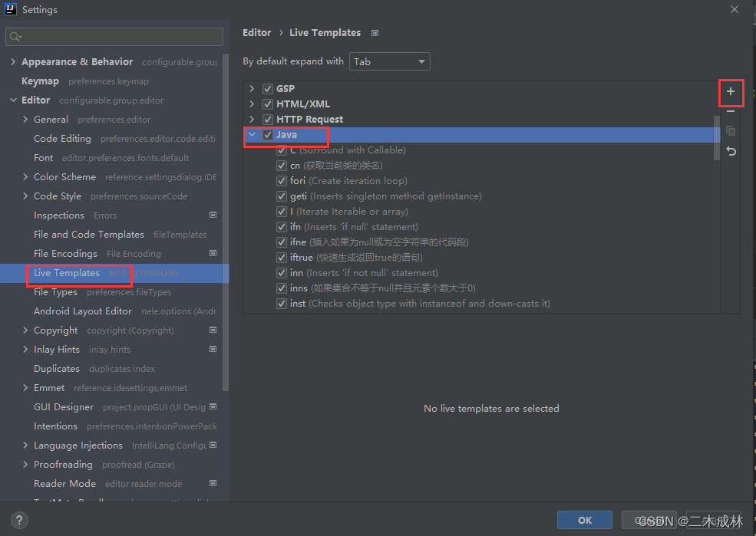Click the remove (minus) template button
This screenshot has width=756, height=536.
click(731, 111)
